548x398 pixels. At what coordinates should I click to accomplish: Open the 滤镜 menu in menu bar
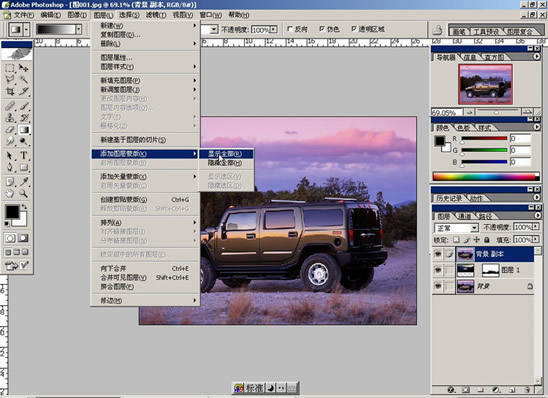click(x=156, y=15)
